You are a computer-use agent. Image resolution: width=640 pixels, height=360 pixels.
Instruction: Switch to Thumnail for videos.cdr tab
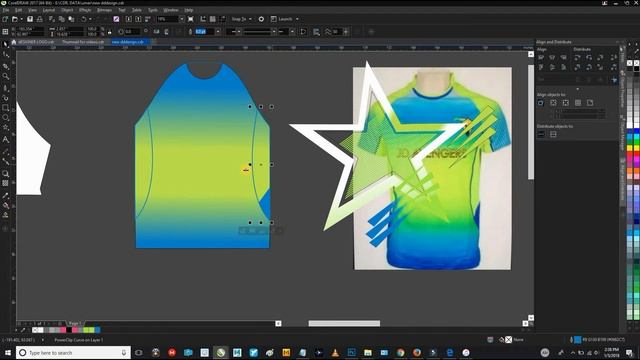coord(83,42)
